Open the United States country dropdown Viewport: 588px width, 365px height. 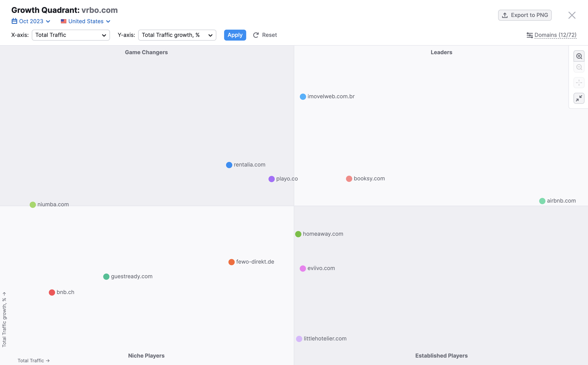(86, 21)
